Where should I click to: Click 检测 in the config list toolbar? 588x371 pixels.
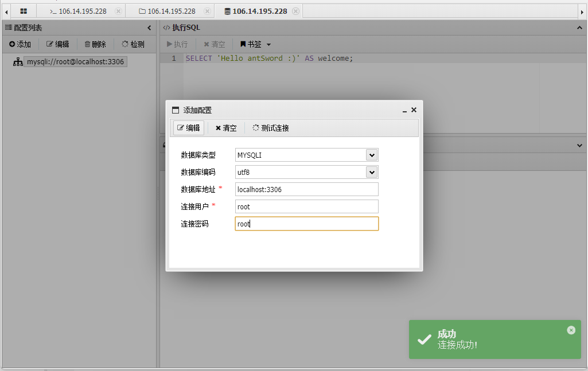(x=133, y=44)
